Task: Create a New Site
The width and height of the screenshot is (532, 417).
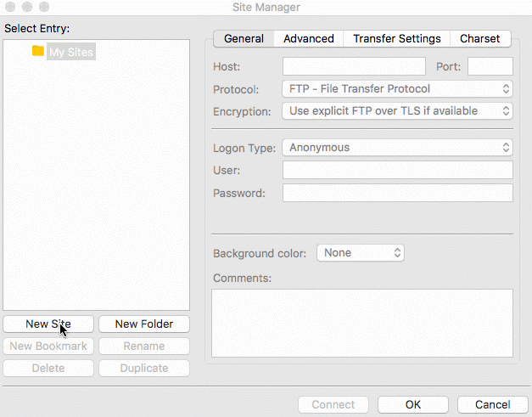Action: pos(48,324)
